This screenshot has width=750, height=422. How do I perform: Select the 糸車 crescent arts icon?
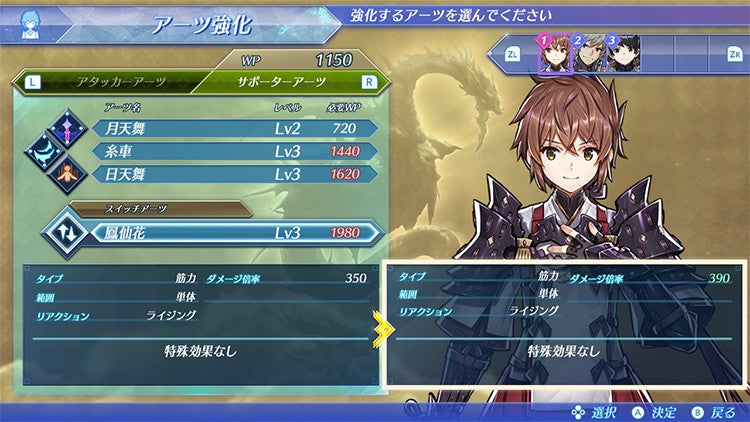pos(44,152)
